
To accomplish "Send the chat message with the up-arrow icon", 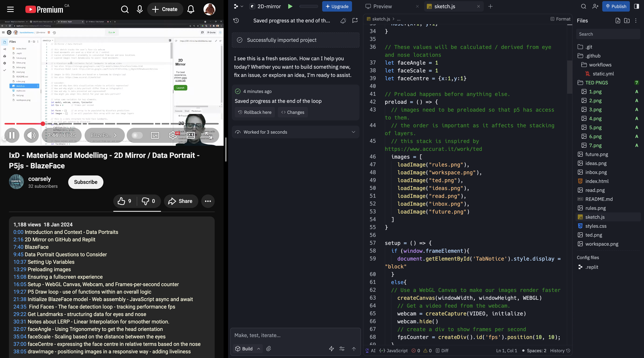I will (354, 349).
